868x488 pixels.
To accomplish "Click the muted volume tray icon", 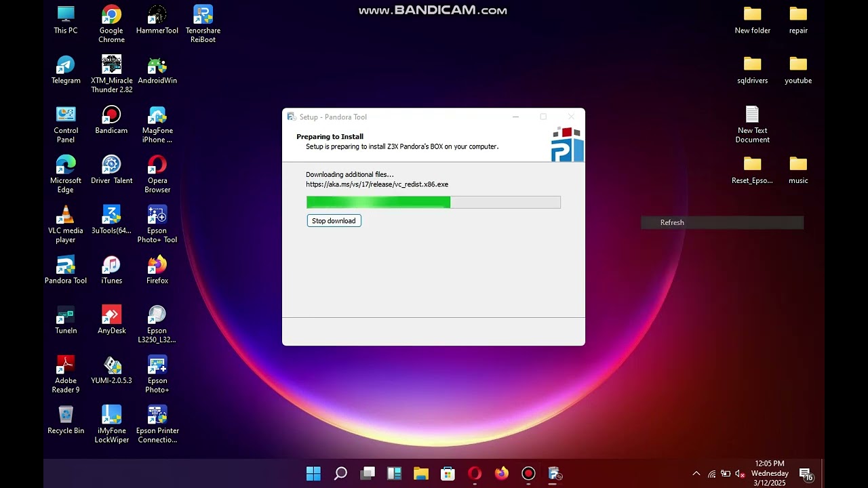I will [x=740, y=474].
